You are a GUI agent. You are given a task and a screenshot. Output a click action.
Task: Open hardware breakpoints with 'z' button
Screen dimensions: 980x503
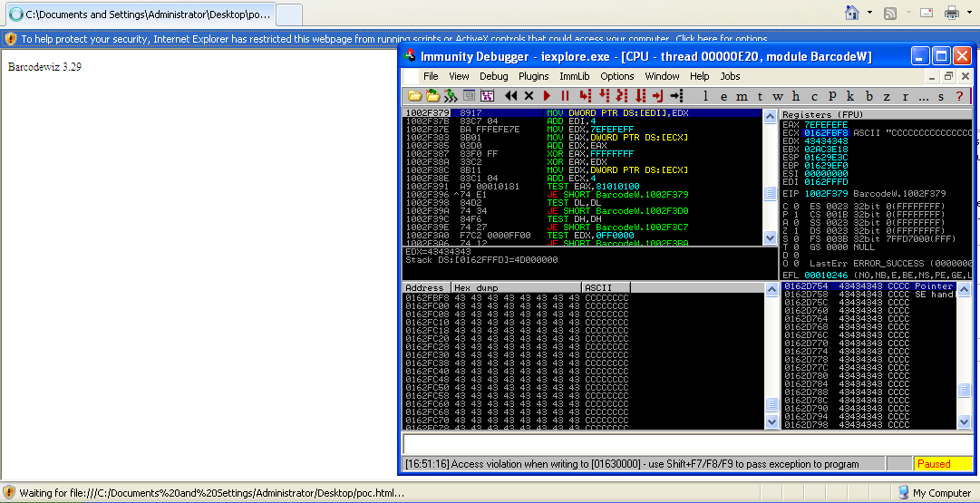(887, 96)
